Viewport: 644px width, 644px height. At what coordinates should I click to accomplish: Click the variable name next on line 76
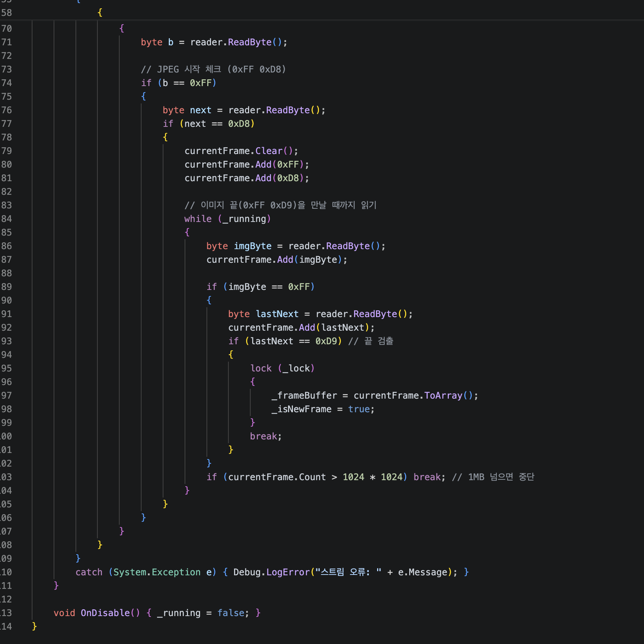click(x=200, y=110)
